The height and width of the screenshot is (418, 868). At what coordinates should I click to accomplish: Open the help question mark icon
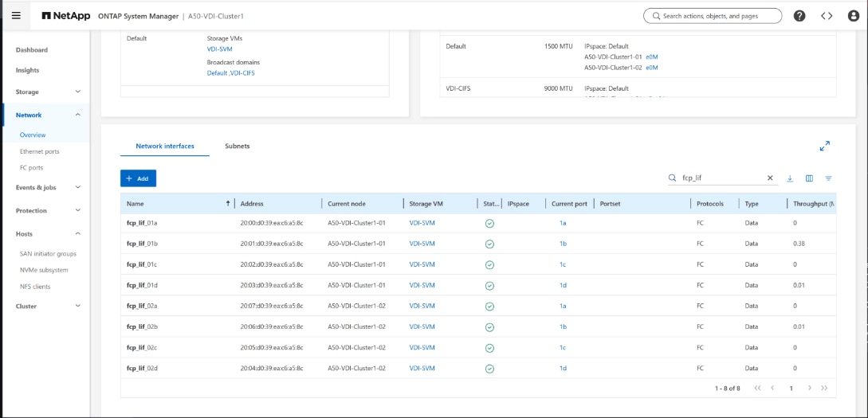click(x=799, y=16)
